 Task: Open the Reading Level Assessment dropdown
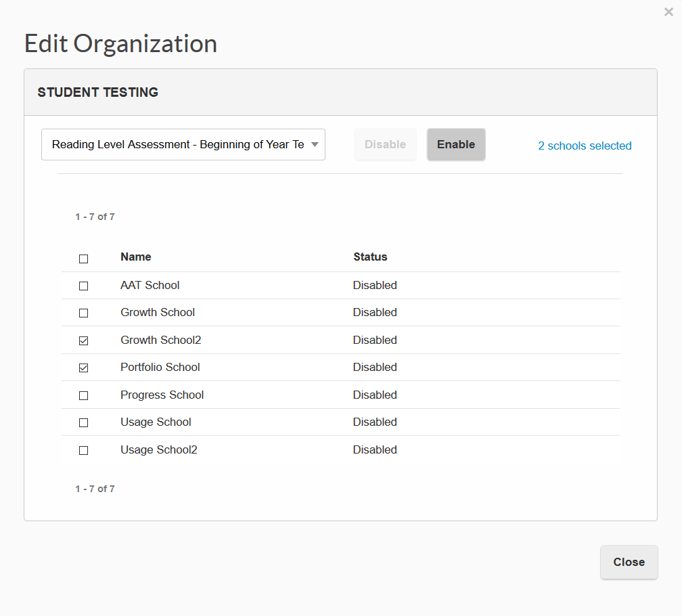coord(183,145)
